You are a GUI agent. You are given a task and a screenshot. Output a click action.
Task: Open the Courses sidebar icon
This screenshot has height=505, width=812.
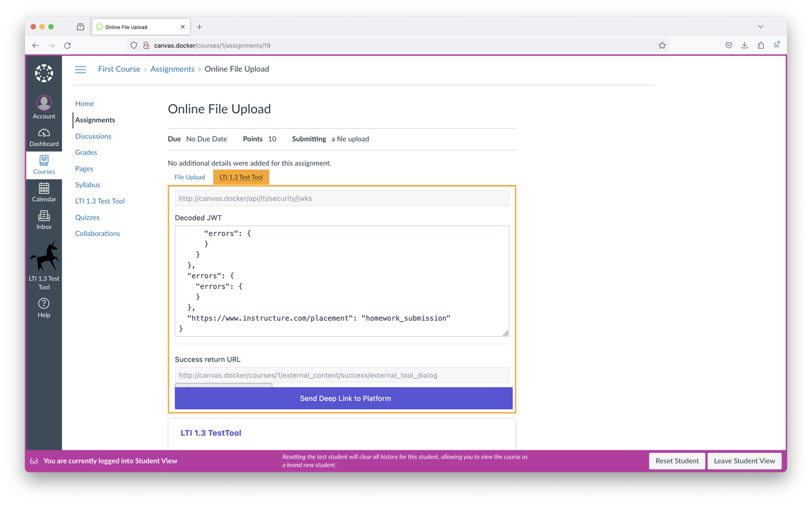(43, 164)
